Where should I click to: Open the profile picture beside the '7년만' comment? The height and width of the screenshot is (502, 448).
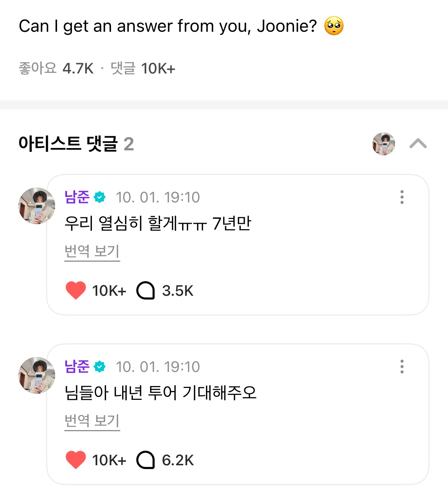(37, 206)
